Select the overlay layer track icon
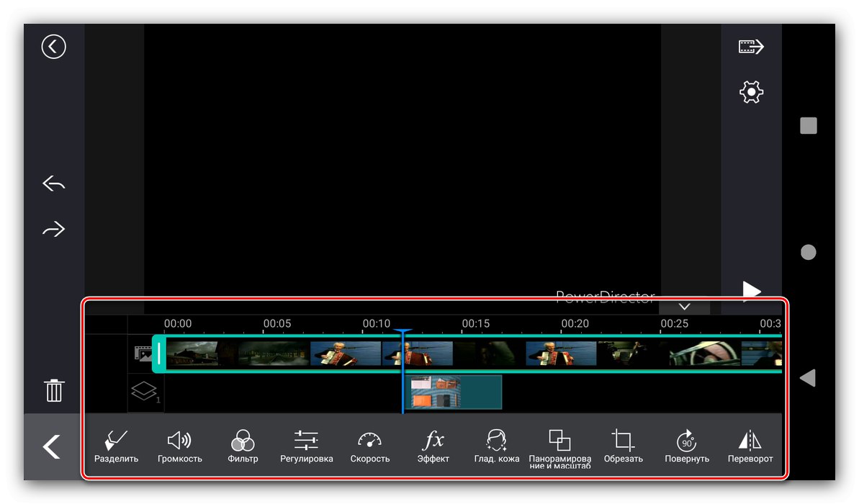 tap(145, 392)
